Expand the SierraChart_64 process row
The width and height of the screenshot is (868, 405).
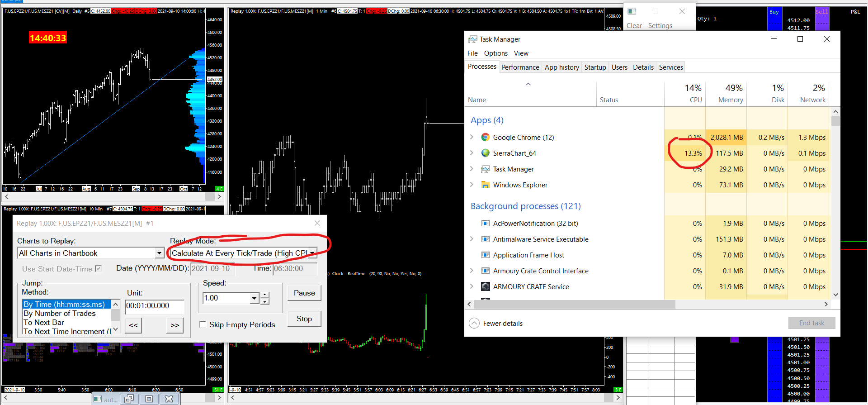(x=472, y=153)
